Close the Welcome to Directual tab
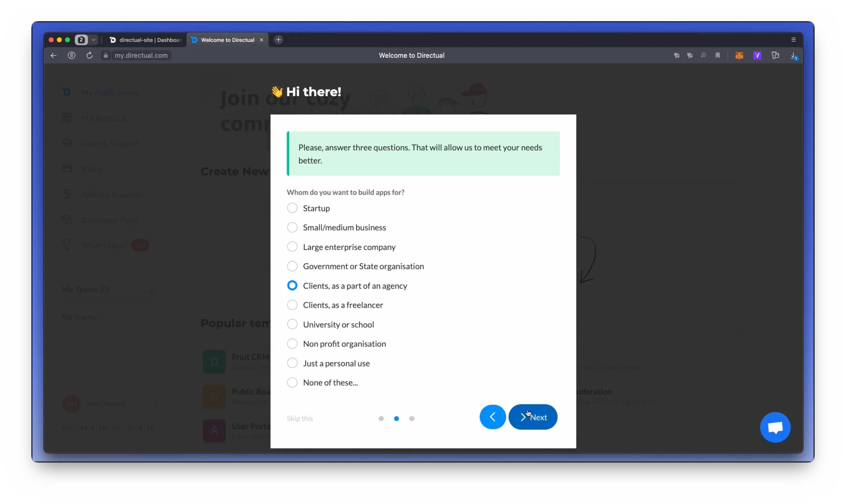The width and height of the screenshot is (846, 504). (x=261, y=40)
